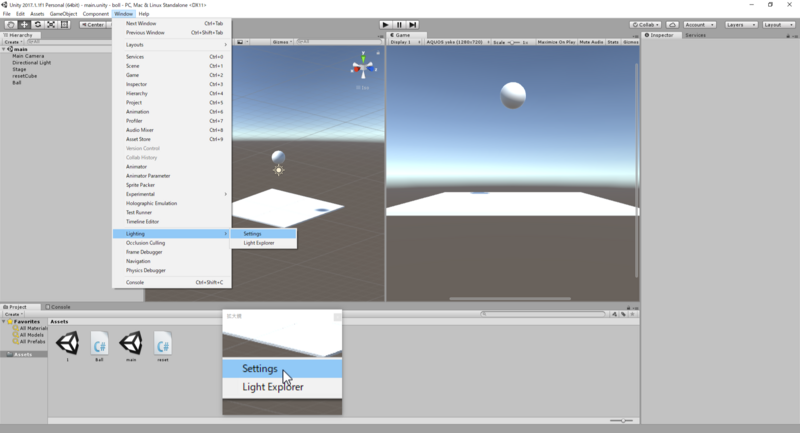Select the Assets folder in Project
This screenshot has width=800, height=433.
point(23,354)
